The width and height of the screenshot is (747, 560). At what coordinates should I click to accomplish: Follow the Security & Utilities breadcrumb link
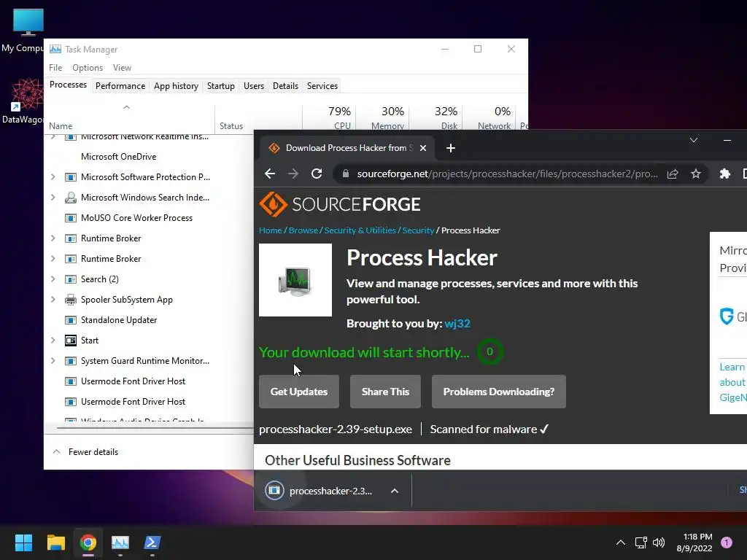[x=360, y=230]
